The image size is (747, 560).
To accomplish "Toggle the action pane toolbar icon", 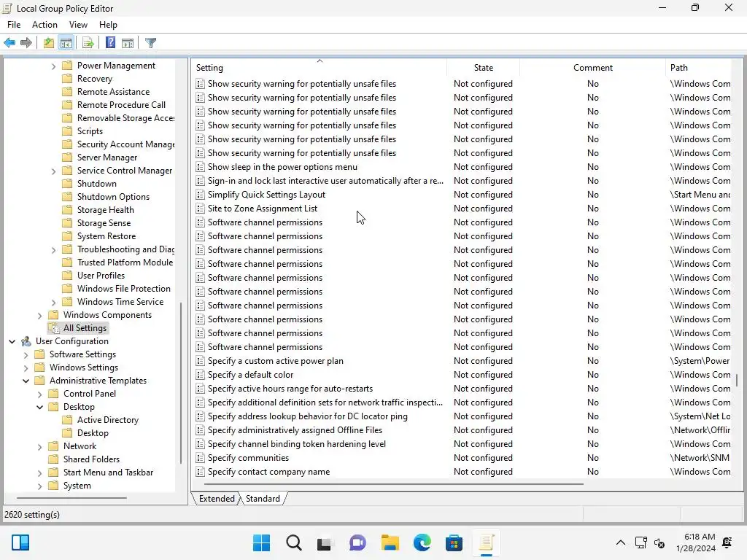I will click(128, 43).
